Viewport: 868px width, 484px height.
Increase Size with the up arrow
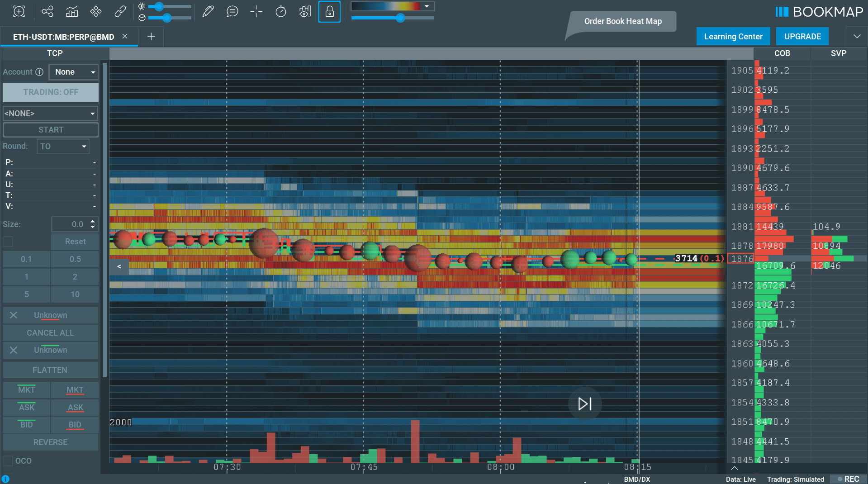pos(93,221)
